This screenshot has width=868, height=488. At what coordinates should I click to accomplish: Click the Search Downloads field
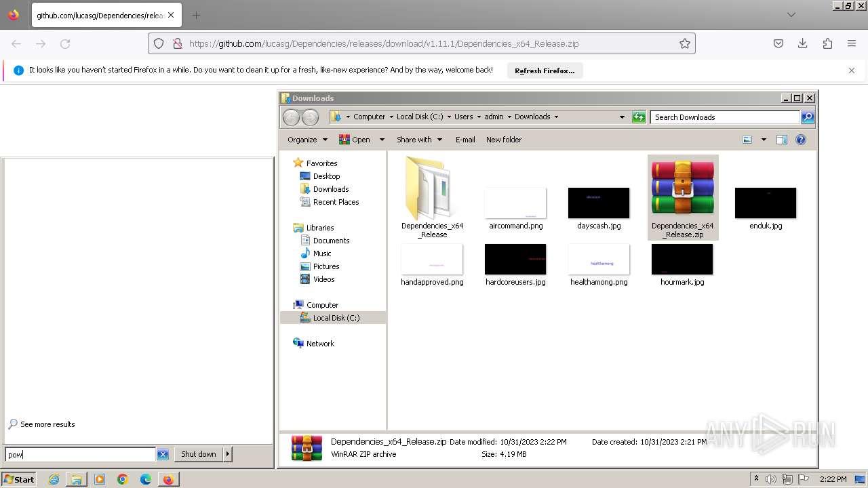[x=726, y=117]
